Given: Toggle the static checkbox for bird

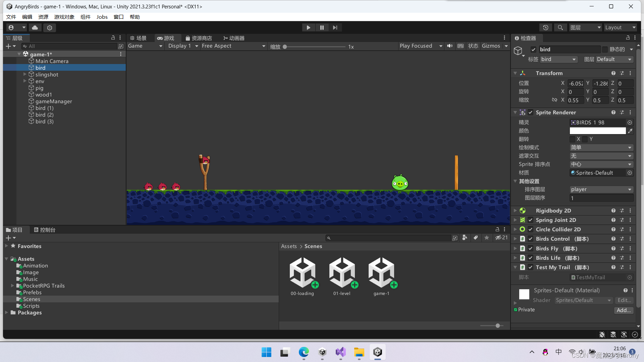Looking at the screenshot, I should click(605, 50).
